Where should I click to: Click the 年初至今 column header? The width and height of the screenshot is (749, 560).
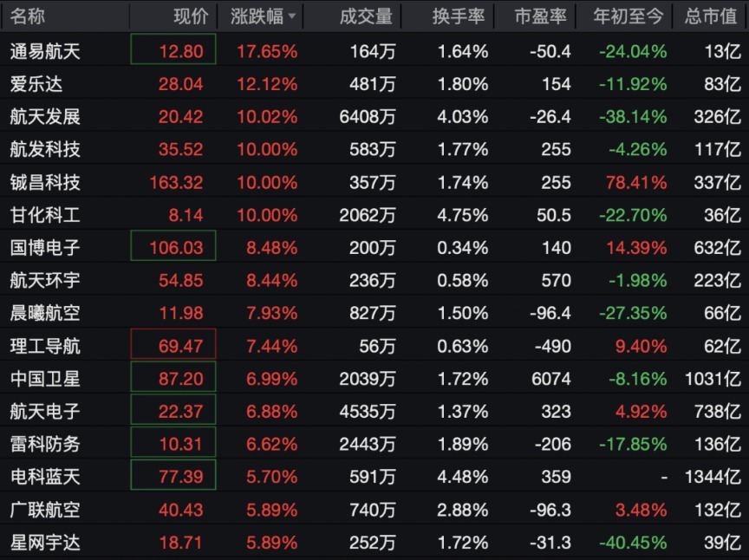tap(629, 16)
